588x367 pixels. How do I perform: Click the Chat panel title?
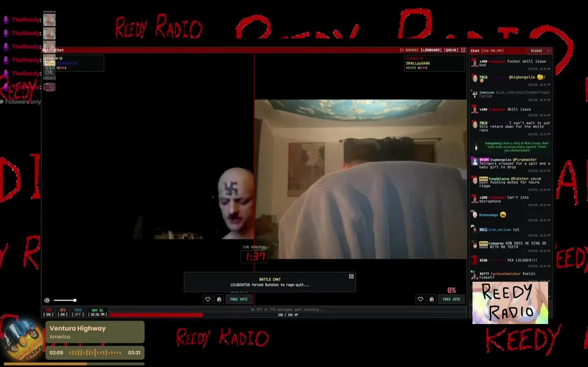pos(475,50)
